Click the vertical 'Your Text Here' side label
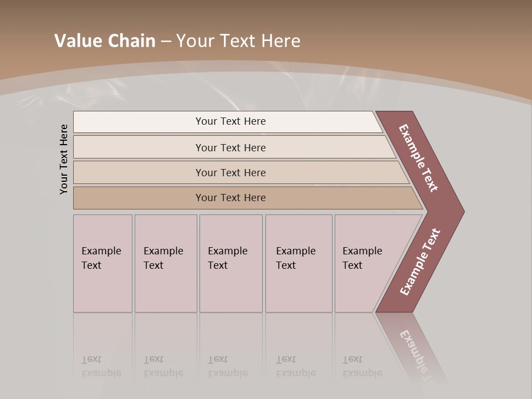This screenshot has height=399, width=532. click(64, 160)
